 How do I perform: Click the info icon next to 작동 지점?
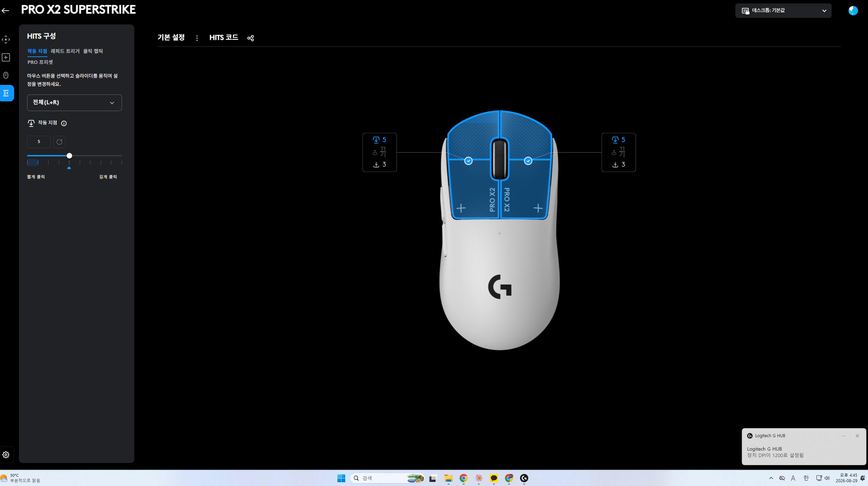(x=64, y=123)
